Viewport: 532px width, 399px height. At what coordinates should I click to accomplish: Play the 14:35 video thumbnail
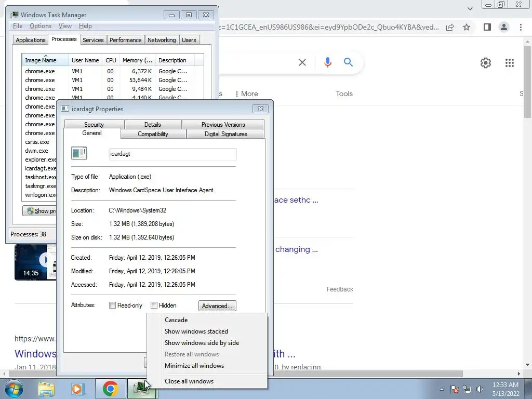click(35, 262)
